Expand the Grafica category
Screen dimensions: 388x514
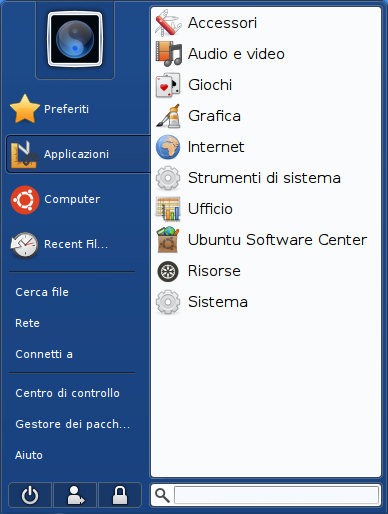[x=266, y=116]
